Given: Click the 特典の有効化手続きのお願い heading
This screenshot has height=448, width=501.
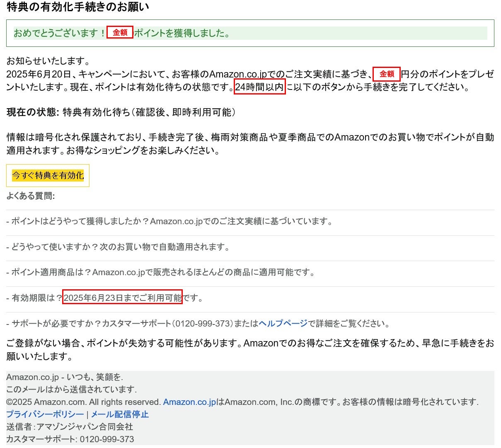Looking at the screenshot, I should pyautogui.click(x=78, y=7).
